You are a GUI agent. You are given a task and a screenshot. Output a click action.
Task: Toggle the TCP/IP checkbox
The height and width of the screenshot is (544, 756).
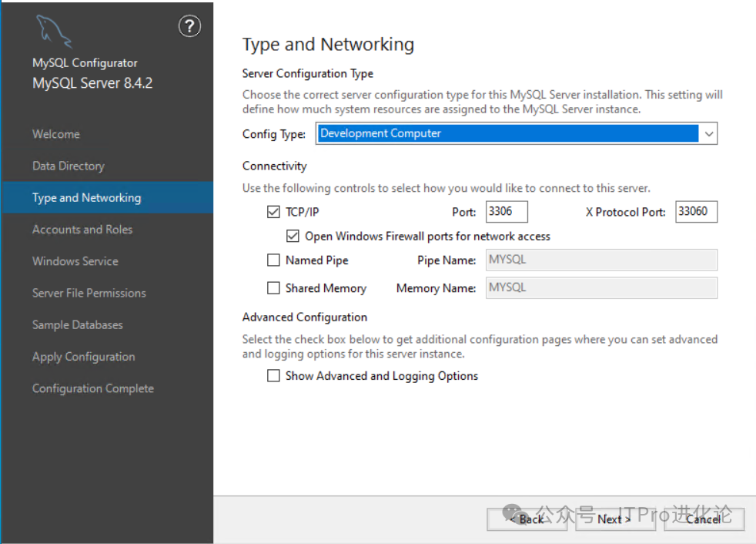point(273,212)
